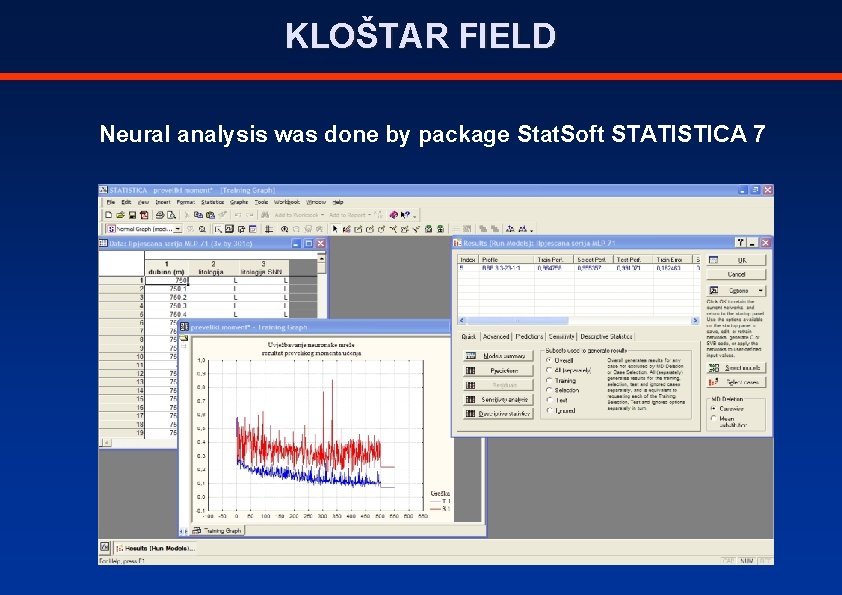
Task: Switch to the Quick tab
Action: pos(469,337)
